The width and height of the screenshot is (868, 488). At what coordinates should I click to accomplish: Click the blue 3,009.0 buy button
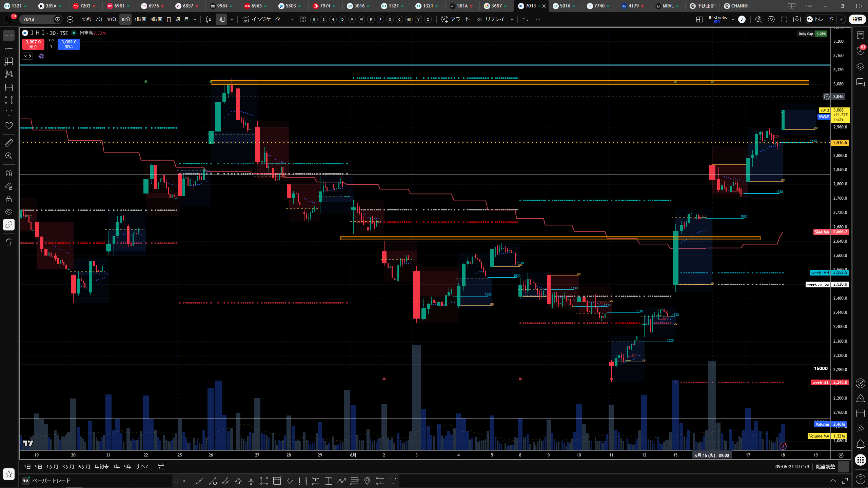coord(69,44)
